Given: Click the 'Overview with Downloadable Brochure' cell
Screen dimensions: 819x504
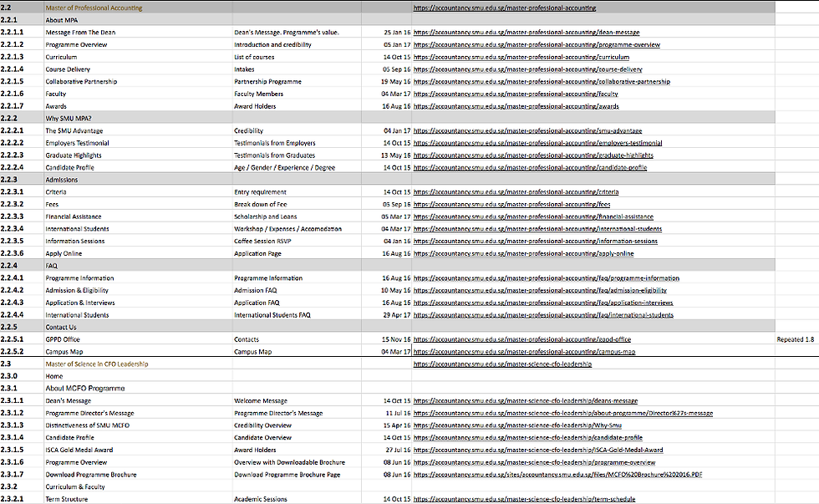Looking at the screenshot, I should click(297, 462).
